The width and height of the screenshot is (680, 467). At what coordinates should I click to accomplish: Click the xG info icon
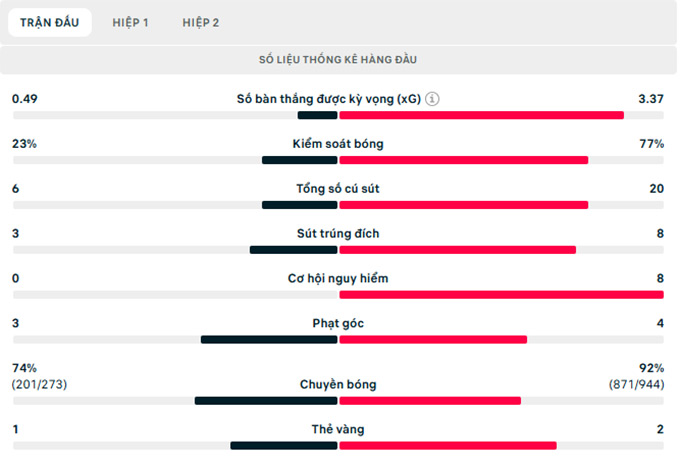[x=432, y=99]
